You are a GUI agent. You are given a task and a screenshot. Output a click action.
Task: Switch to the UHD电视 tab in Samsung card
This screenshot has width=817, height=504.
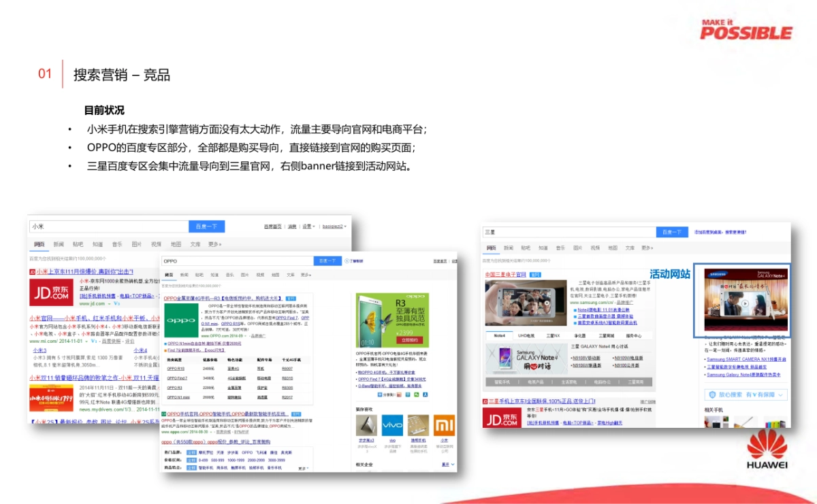tap(525, 335)
